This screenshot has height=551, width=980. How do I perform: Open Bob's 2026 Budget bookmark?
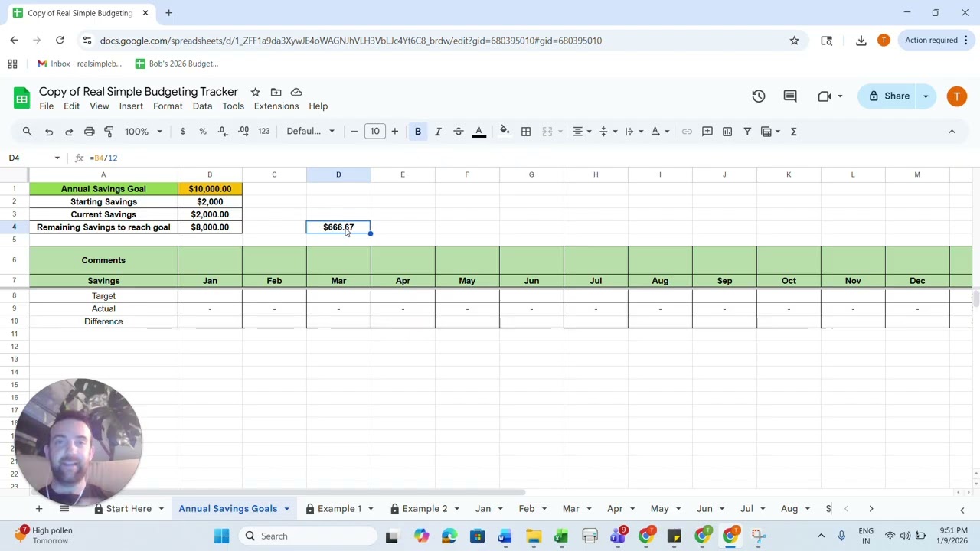pyautogui.click(x=176, y=64)
